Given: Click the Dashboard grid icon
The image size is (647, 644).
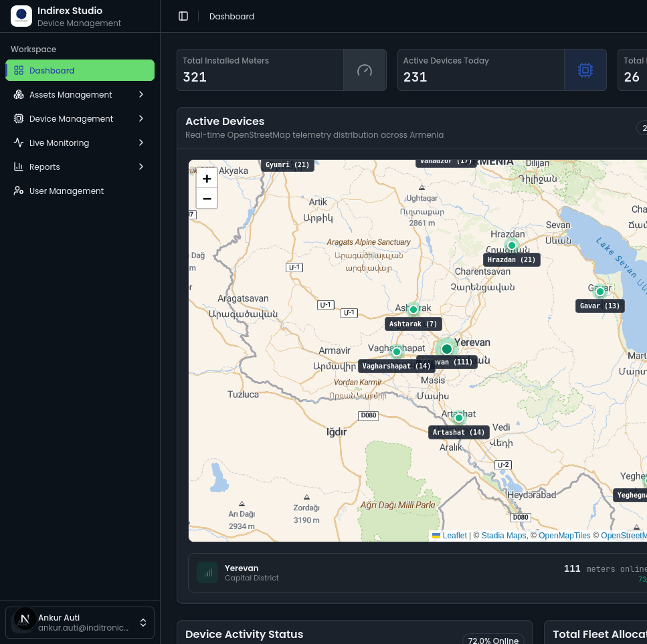Looking at the screenshot, I should 19,70.
